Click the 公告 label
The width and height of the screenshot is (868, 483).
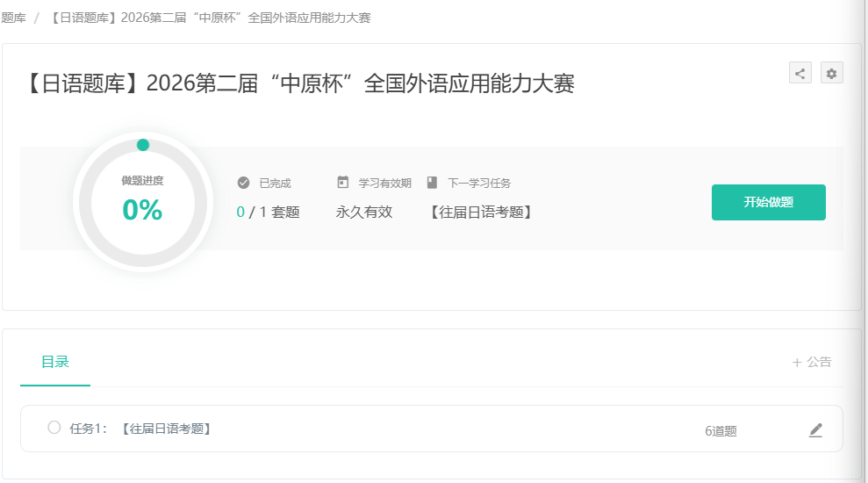click(819, 362)
